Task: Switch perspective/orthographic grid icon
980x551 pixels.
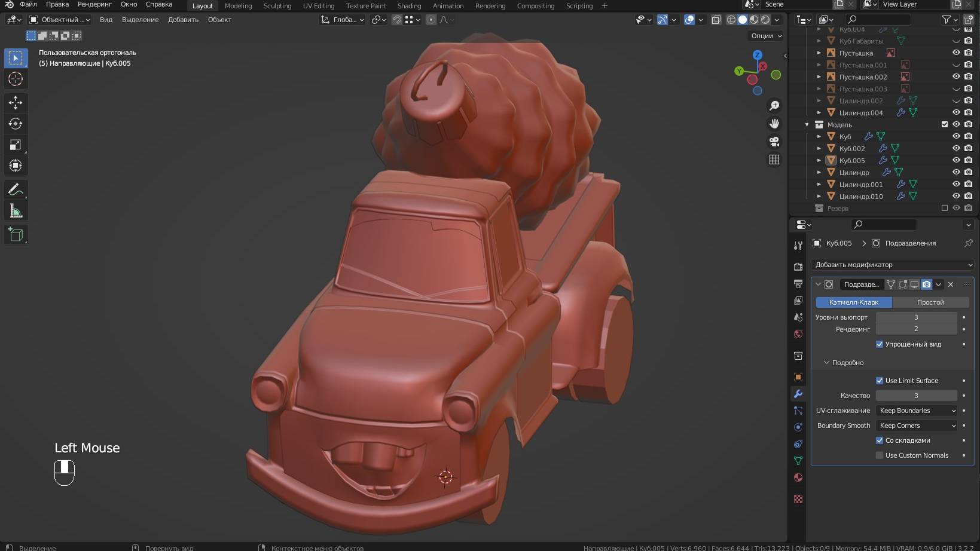Action: coord(774,160)
